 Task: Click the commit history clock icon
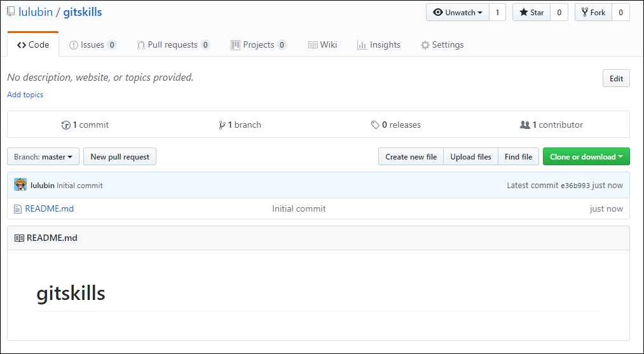click(65, 125)
